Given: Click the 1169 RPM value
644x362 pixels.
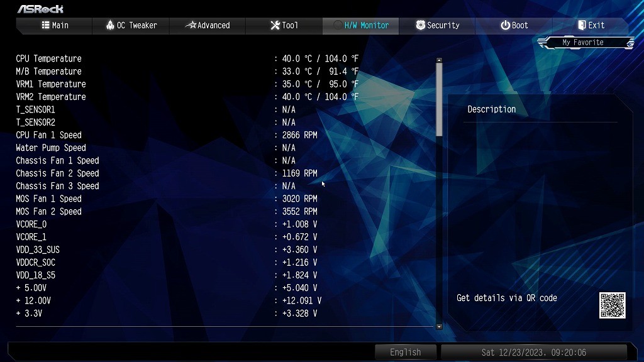Looking at the screenshot, I should tap(299, 173).
